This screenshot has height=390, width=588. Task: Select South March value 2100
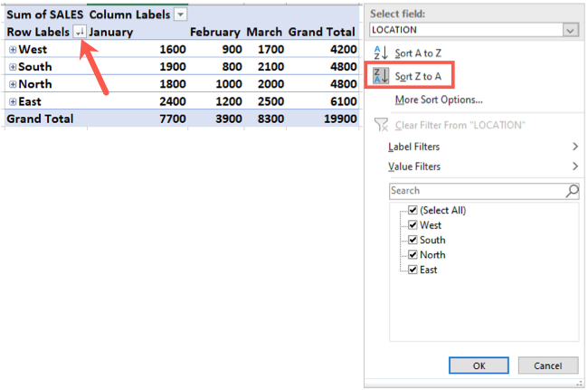270,66
